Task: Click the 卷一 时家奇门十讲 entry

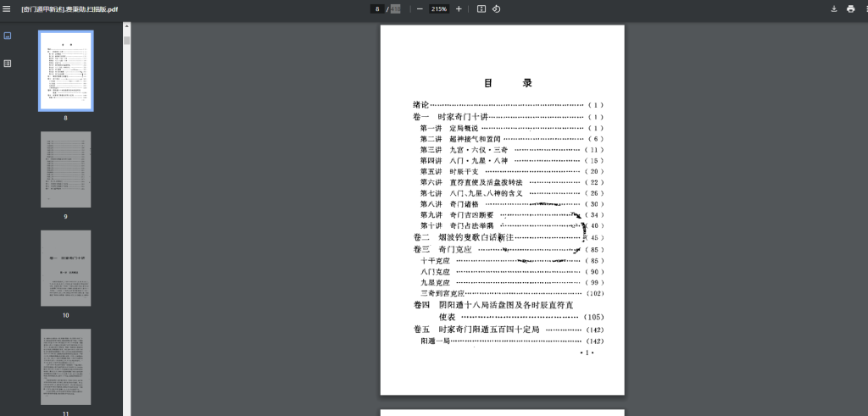Action: coord(508,117)
